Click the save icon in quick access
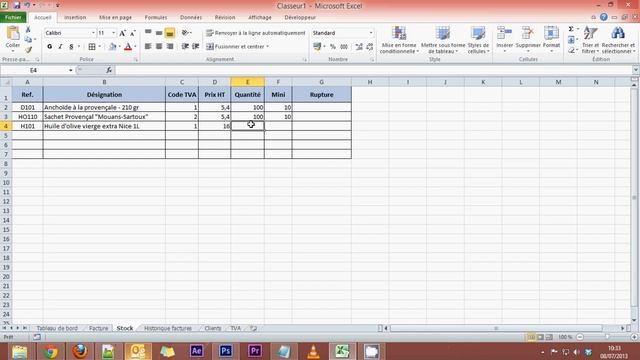The height and width of the screenshot is (360, 640). point(17,5)
